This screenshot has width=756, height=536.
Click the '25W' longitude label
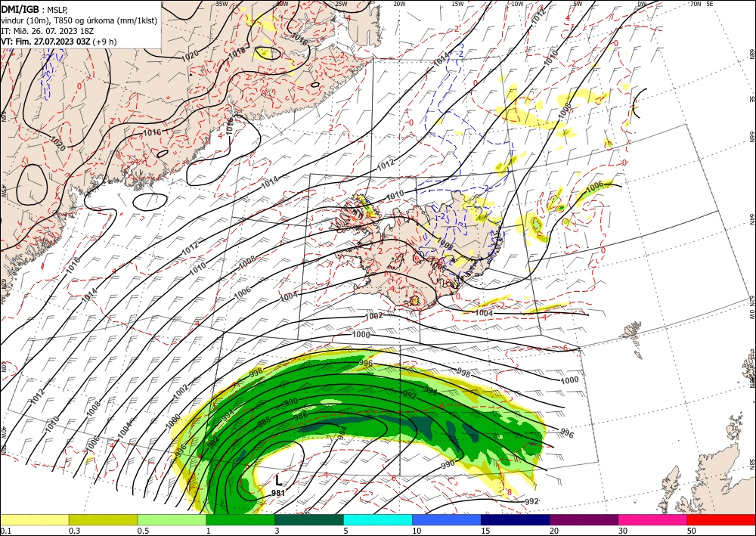[x=341, y=4]
